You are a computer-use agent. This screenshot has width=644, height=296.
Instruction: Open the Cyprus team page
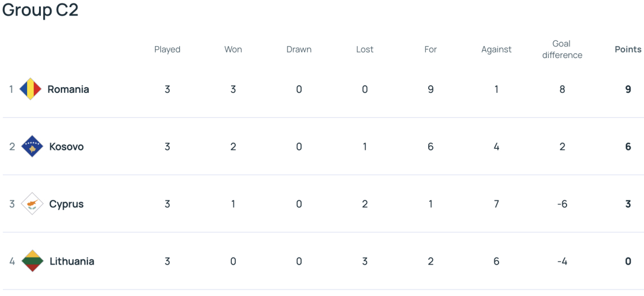point(67,204)
